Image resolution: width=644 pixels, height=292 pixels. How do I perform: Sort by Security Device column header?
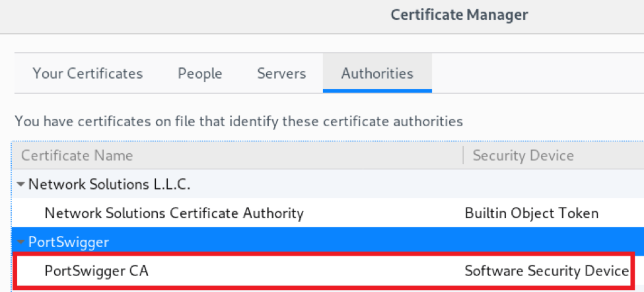tap(554, 156)
